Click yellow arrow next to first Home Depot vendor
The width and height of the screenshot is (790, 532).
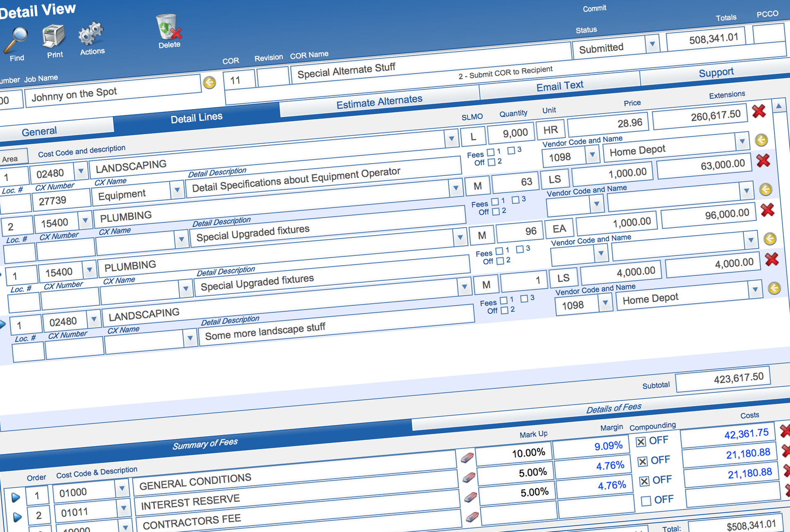tap(761, 140)
